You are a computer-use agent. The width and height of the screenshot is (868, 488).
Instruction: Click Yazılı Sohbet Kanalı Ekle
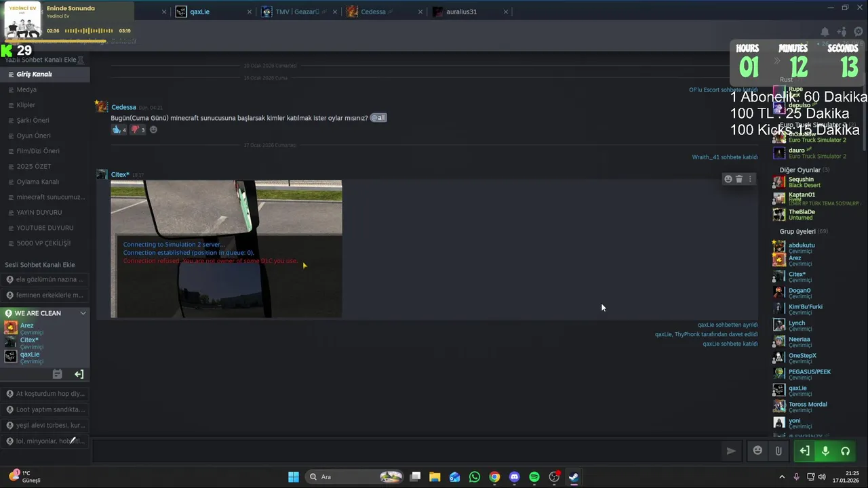tap(41, 60)
